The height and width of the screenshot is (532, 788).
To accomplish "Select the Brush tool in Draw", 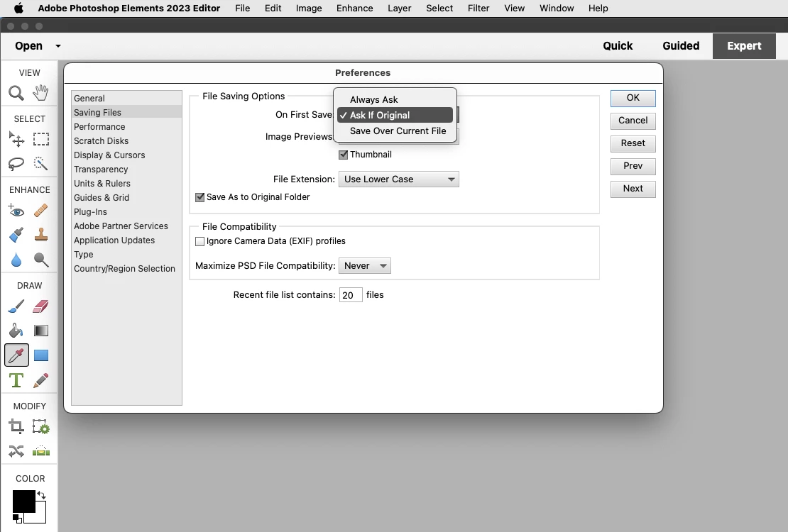I will (16, 306).
